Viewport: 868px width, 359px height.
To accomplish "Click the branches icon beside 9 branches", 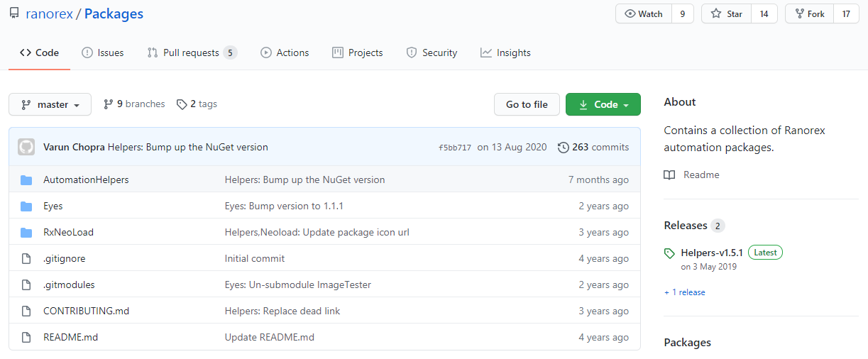I will pos(109,104).
